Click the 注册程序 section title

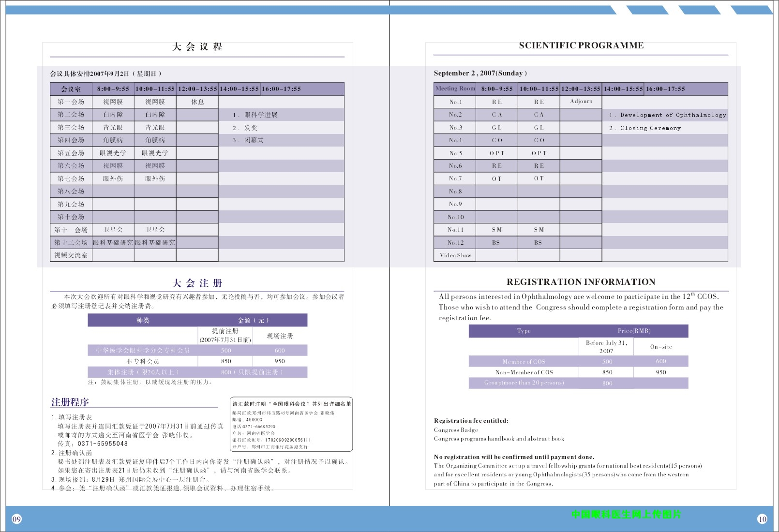click(70, 402)
